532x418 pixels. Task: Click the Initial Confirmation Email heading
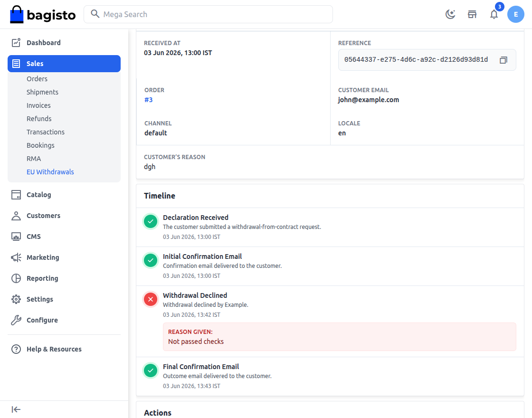202,256
